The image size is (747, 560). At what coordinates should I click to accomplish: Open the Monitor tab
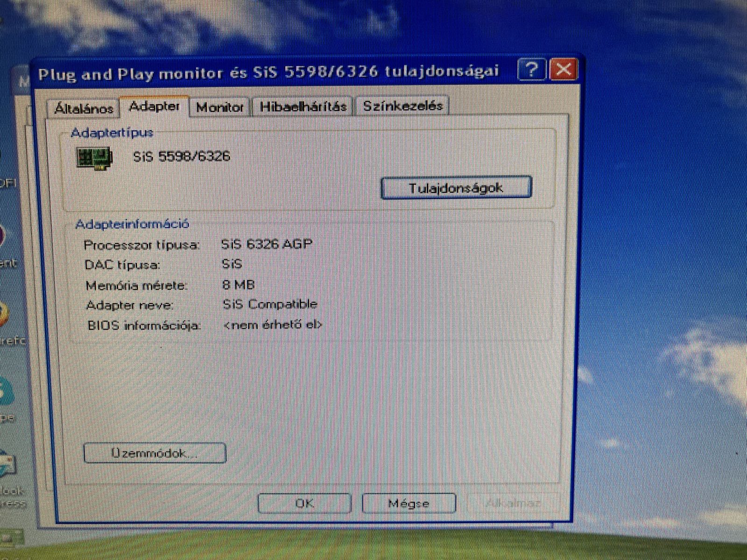click(x=220, y=107)
